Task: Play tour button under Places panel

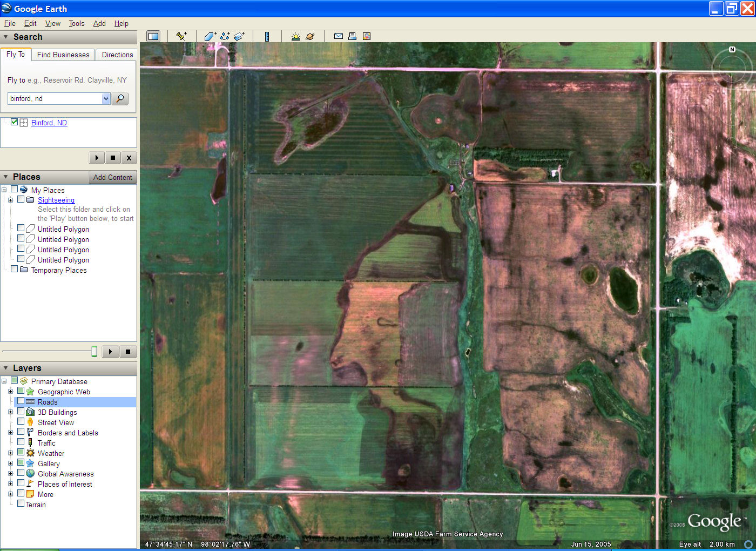Action: coord(110,352)
